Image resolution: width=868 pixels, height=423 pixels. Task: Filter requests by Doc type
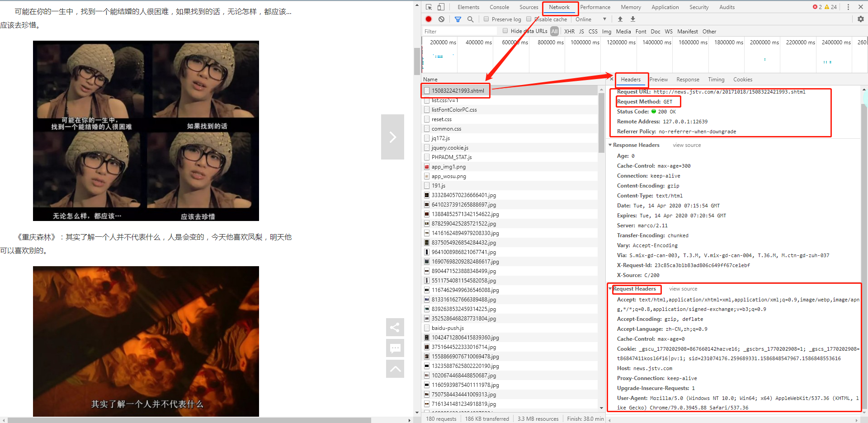pos(656,31)
